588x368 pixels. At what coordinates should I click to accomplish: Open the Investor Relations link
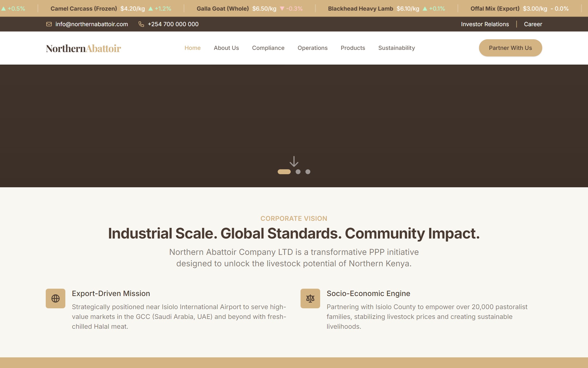point(485,24)
